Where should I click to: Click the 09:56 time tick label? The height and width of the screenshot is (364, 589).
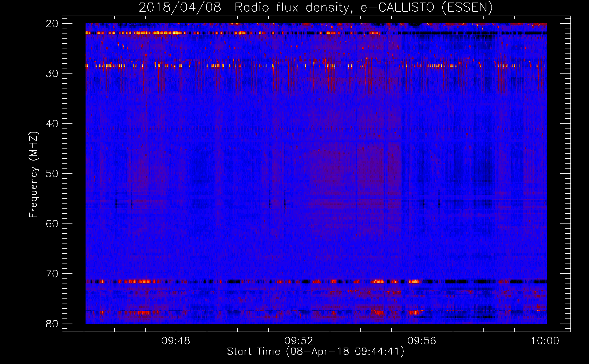click(x=422, y=341)
